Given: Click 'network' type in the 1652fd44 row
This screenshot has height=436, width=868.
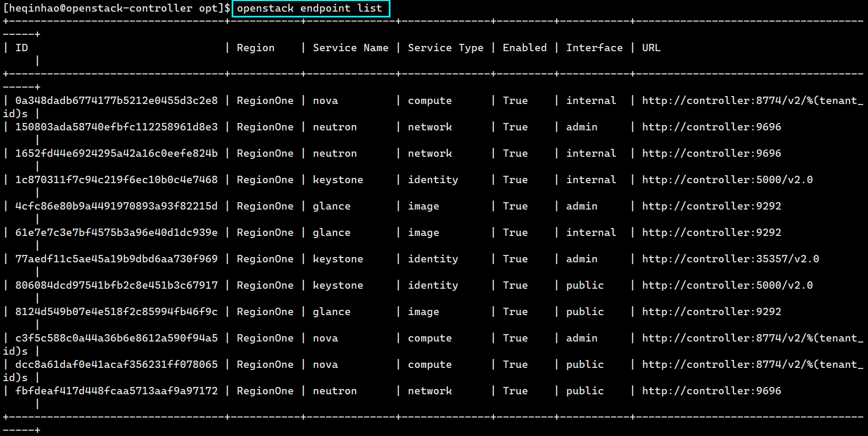Looking at the screenshot, I should [430, 154].
